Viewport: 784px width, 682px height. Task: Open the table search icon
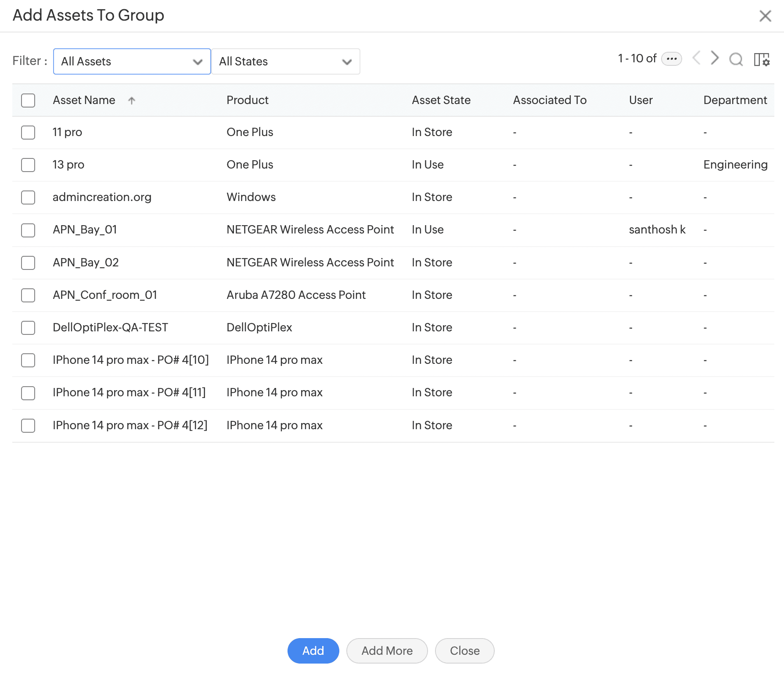[736, 59]
